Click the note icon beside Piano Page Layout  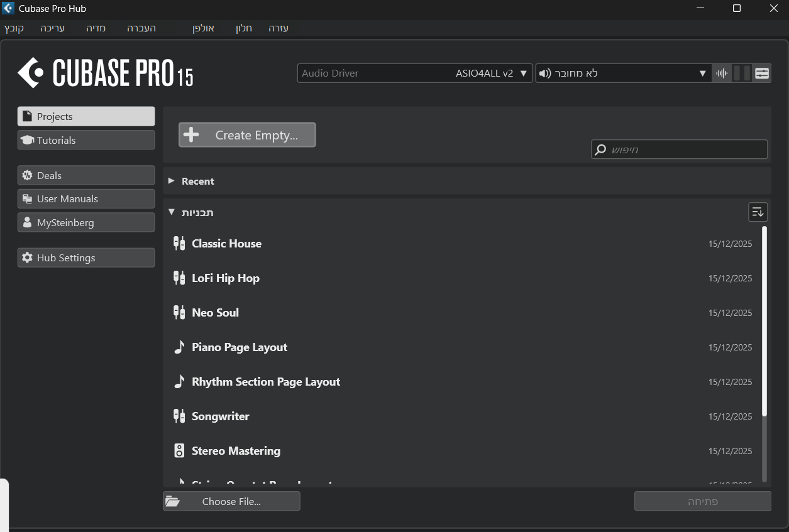pos(179,347)
